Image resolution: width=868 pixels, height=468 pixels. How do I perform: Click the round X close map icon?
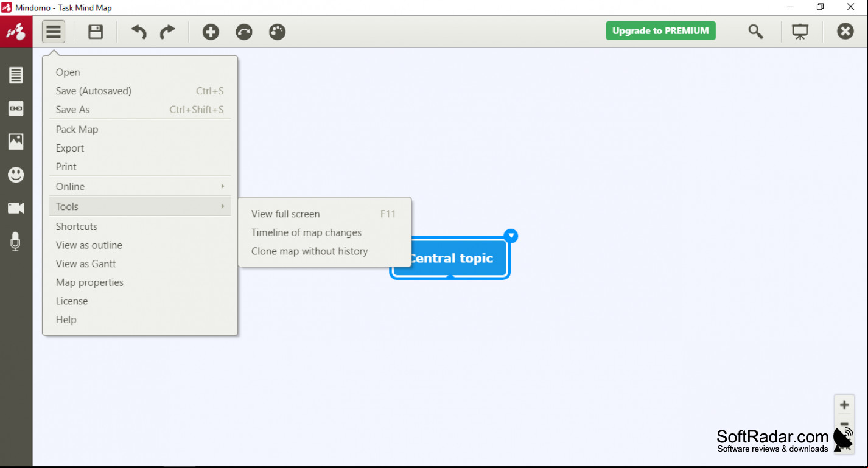[x=845, y=31]
